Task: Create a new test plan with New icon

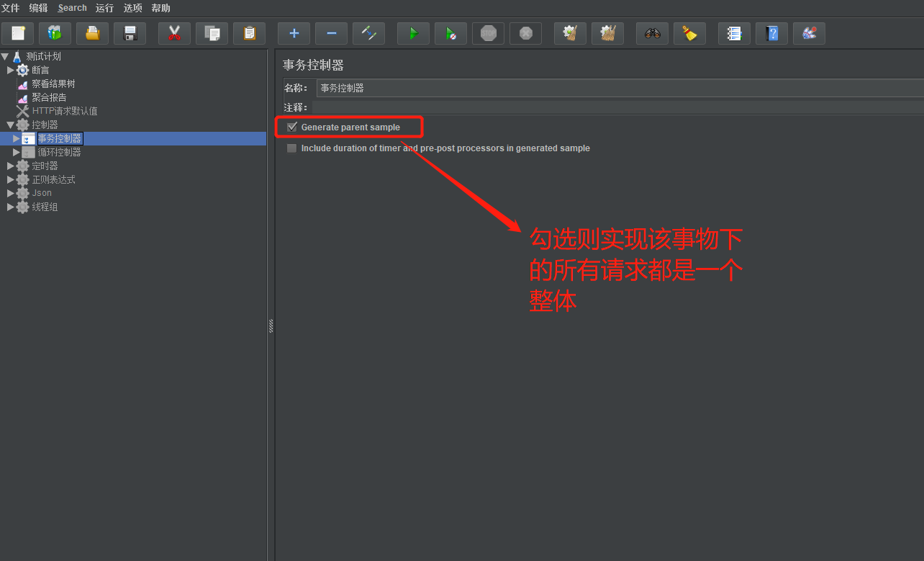Action: (x=18, y=33)
